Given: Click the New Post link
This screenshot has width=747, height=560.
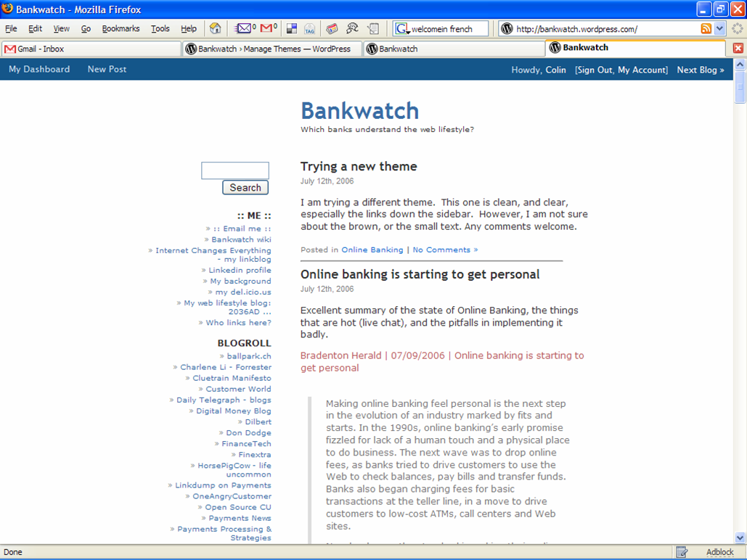Looking at the screenshot, I should click(107, 70).
